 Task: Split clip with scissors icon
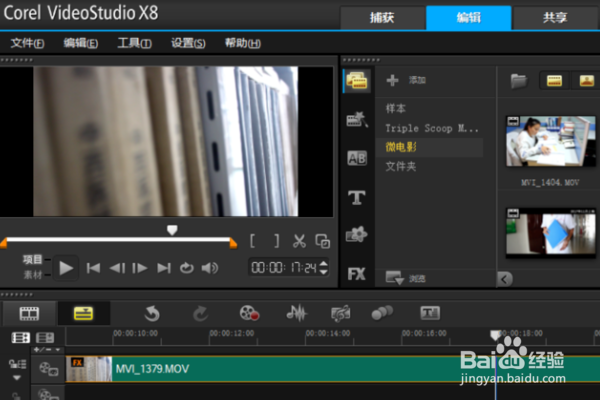299,241
